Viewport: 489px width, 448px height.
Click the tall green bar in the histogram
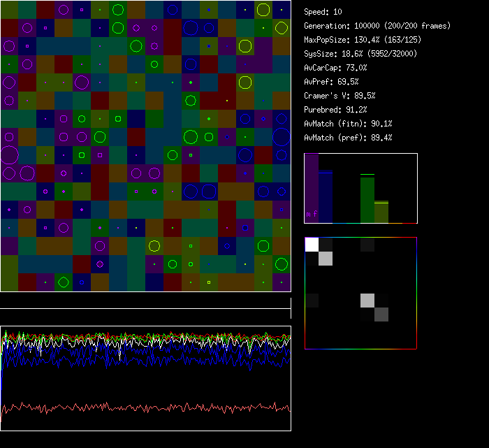coord(367,199)
